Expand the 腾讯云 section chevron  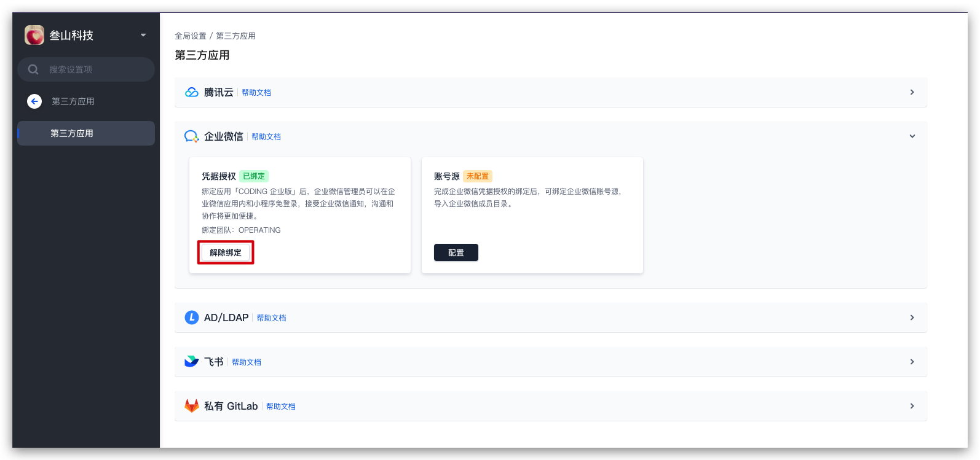[912, 92]
